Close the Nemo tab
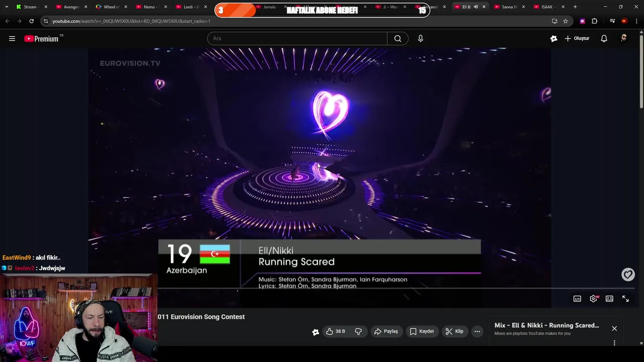The image size is (644, 362). (166, 7)
